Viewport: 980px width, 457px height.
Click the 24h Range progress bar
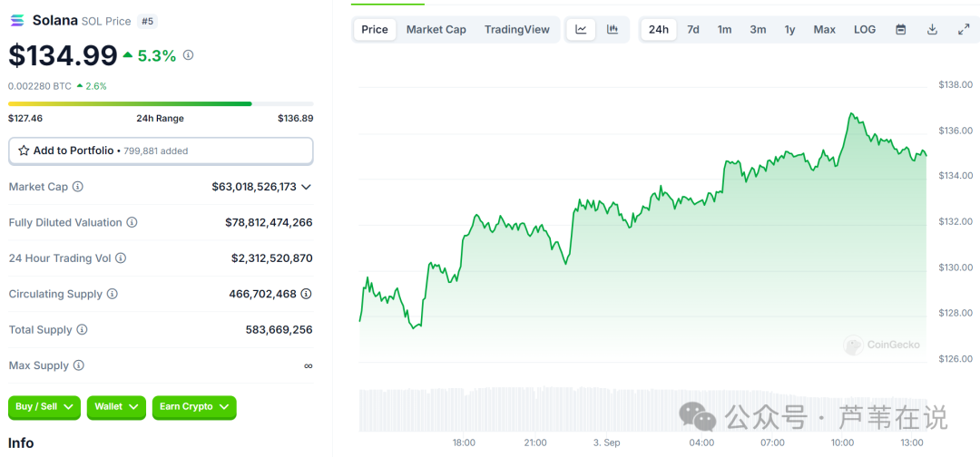click(x=161, y=103)
